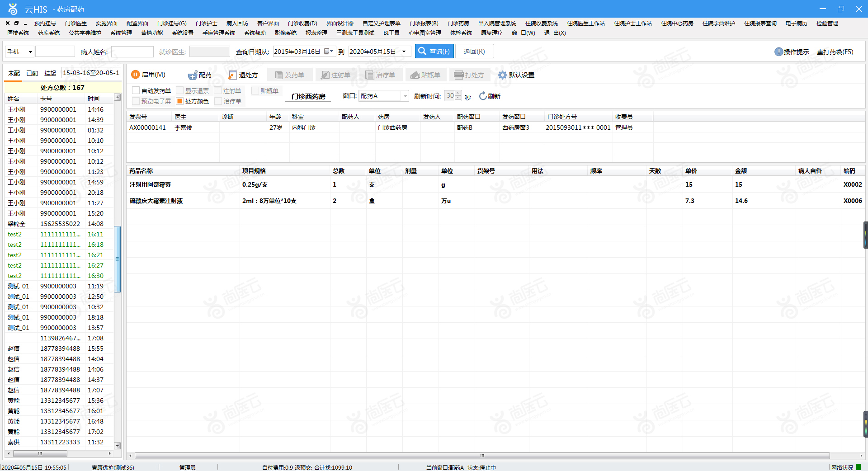Click the patient list scroll-up arrow
Screen dimensions: 868x471
click(x=118, y=97)
